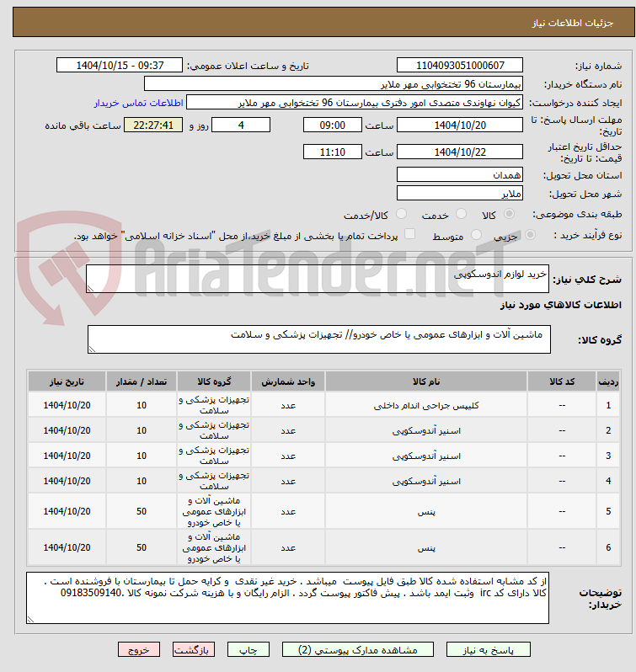Click ماشین آلات group cell in row 5

pyautogui.click(x=214, y=511)
